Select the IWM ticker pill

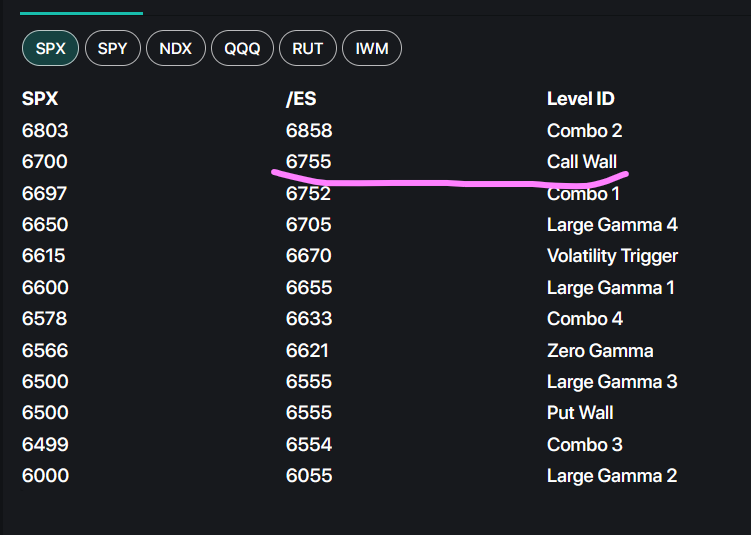[372, 48]
